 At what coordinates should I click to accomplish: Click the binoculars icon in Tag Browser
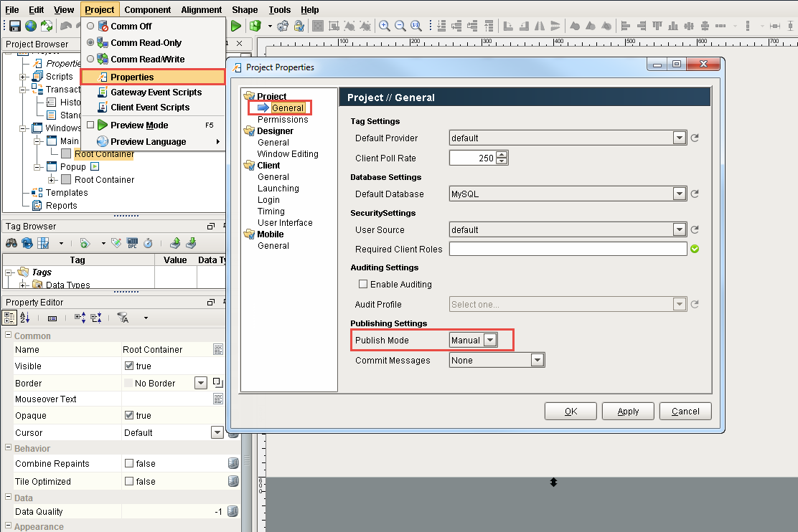pyautogui.click(x=11, y=243)
